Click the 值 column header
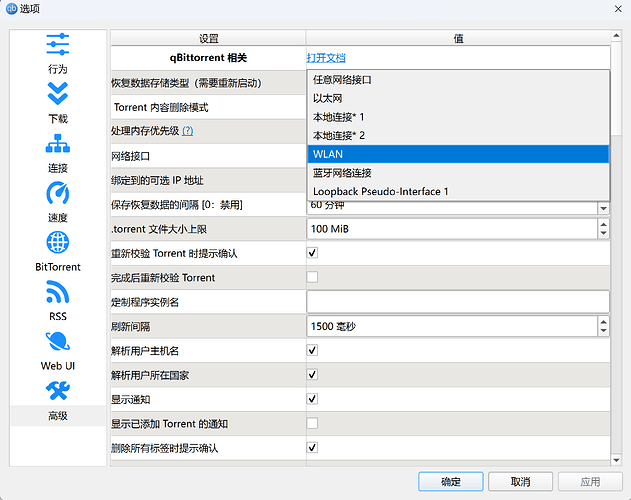The image size is (631, 500). (x=458, y=38)
